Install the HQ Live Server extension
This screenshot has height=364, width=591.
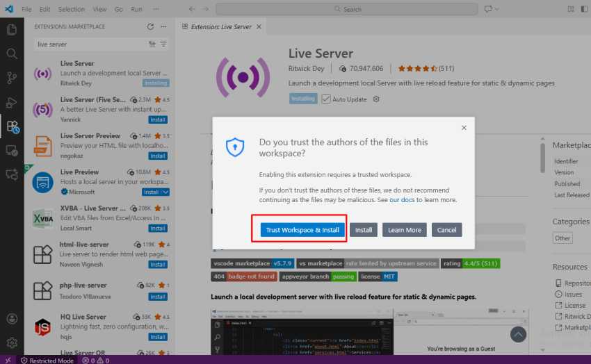[x=158, y=336]
